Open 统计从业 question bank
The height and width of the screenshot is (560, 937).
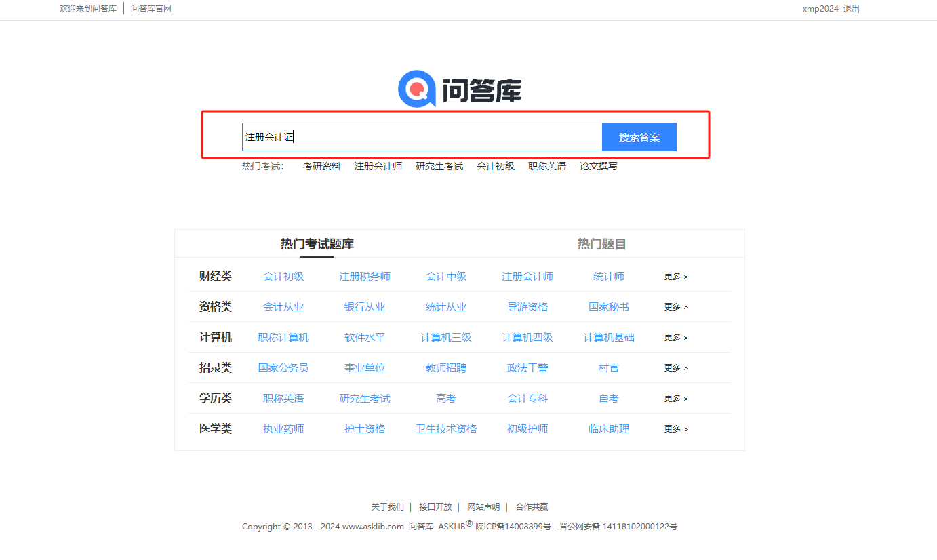tap(446, 307)
